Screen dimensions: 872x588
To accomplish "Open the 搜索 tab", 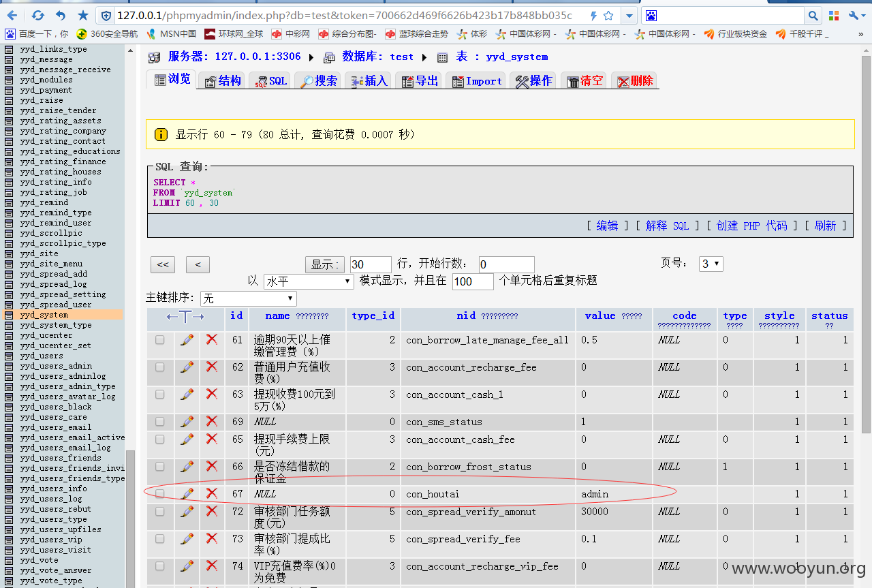I will coord(318,80).
